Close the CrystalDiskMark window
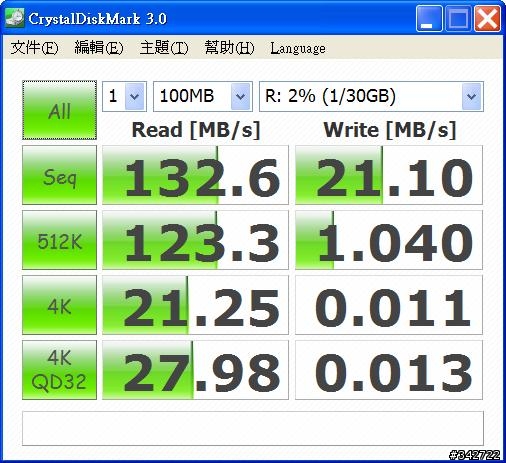 tap(487, 18)
